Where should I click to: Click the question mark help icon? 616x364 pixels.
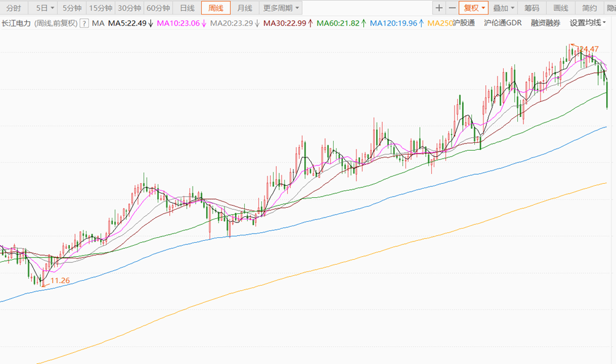pyautogui.click(x=84, y=23)
